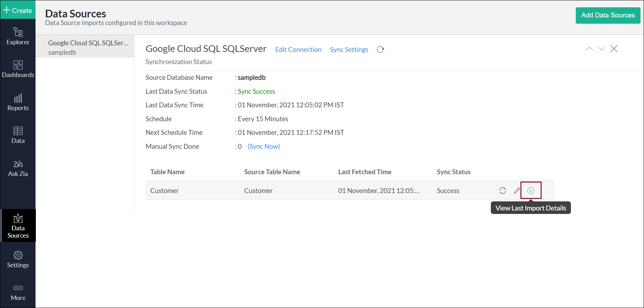Click the Create button in sidebar
644x308 pixels.
[18, 10]
